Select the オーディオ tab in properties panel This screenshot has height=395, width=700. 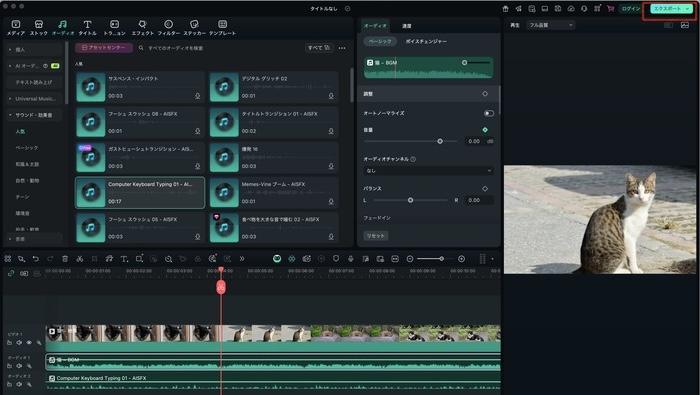tap(375, 26)
